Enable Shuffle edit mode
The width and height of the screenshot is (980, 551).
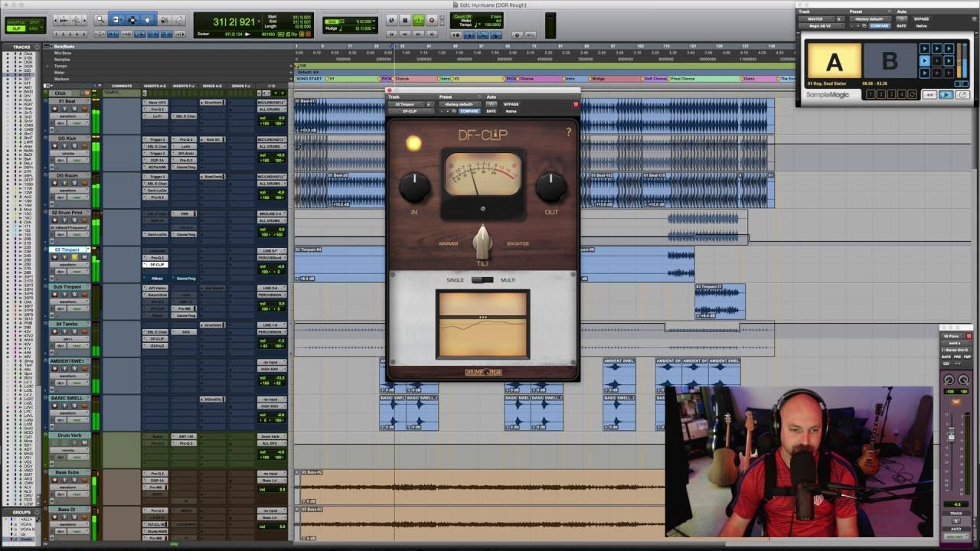point(16,21)
